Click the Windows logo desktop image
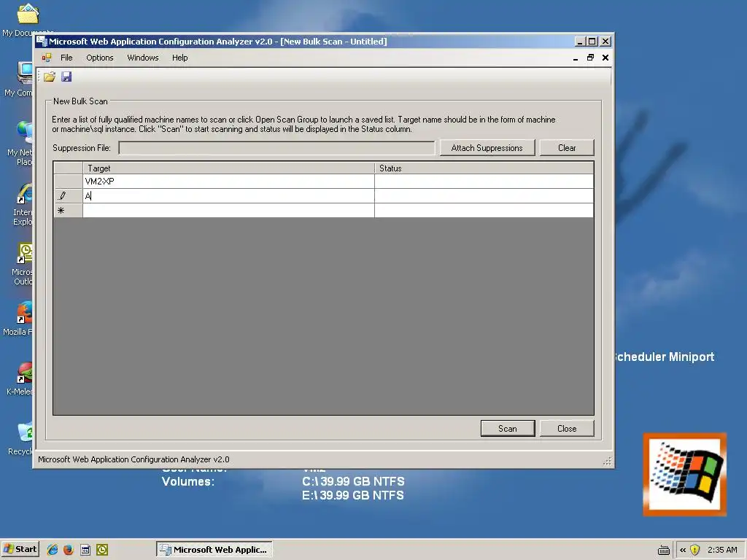Image resolution: width=747 pixels, height=560 pixels. click(684, 474)
